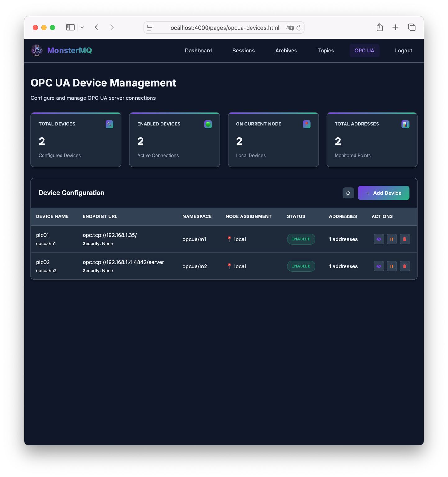Click the browser share icon
This screenshot has width=448, height=477.
click(x=379, y=27)
